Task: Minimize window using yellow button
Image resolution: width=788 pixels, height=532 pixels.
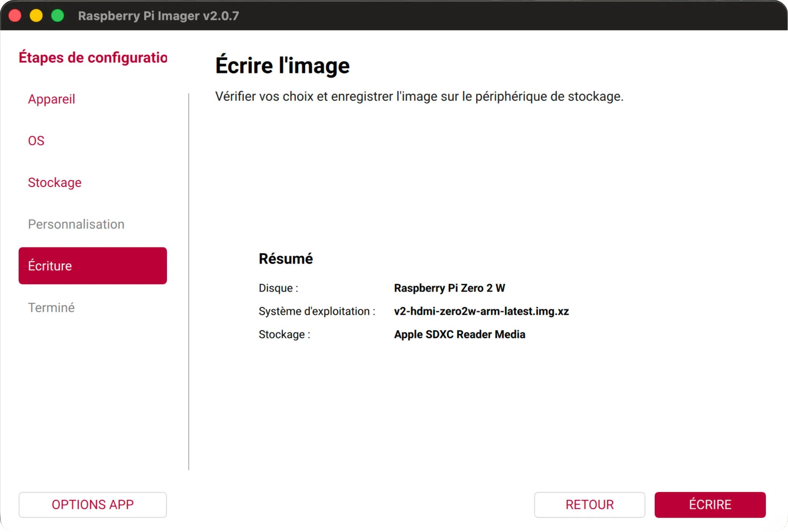Action: 36,16
